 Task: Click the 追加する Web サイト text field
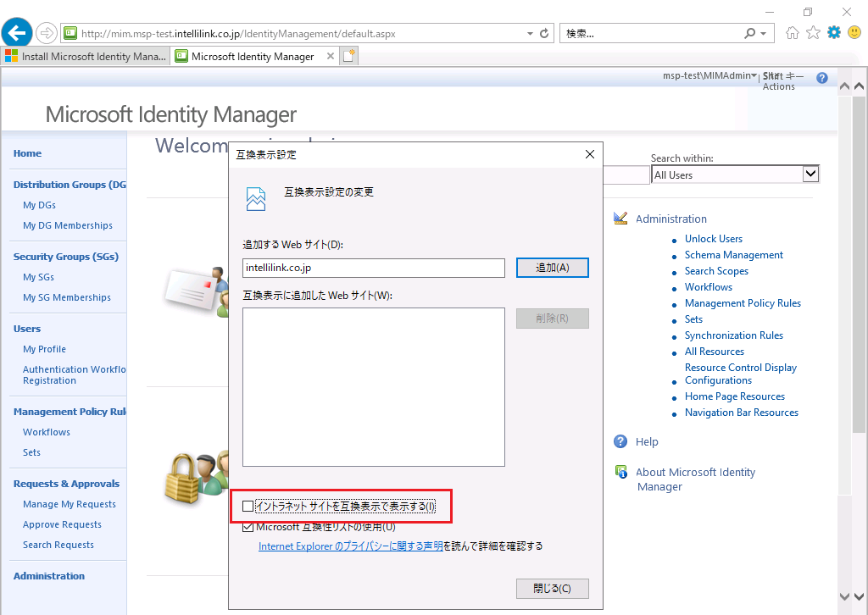pos(374,268)
